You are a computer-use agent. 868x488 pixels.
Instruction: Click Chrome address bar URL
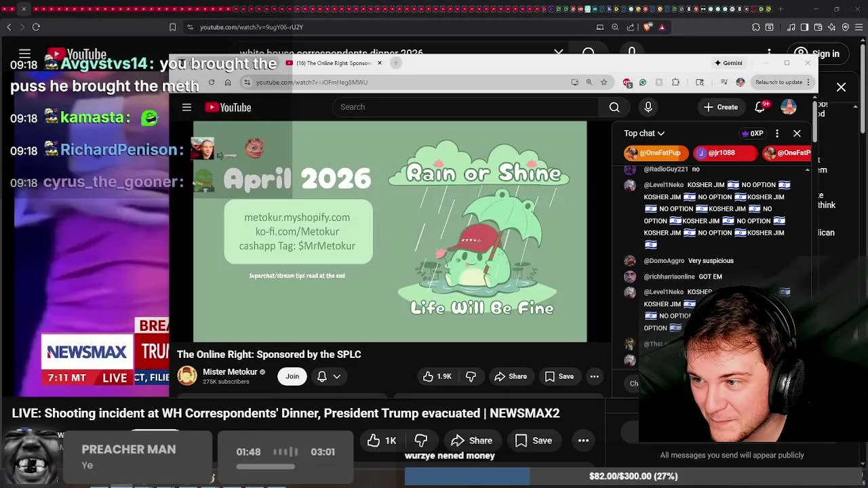point(312,82)
